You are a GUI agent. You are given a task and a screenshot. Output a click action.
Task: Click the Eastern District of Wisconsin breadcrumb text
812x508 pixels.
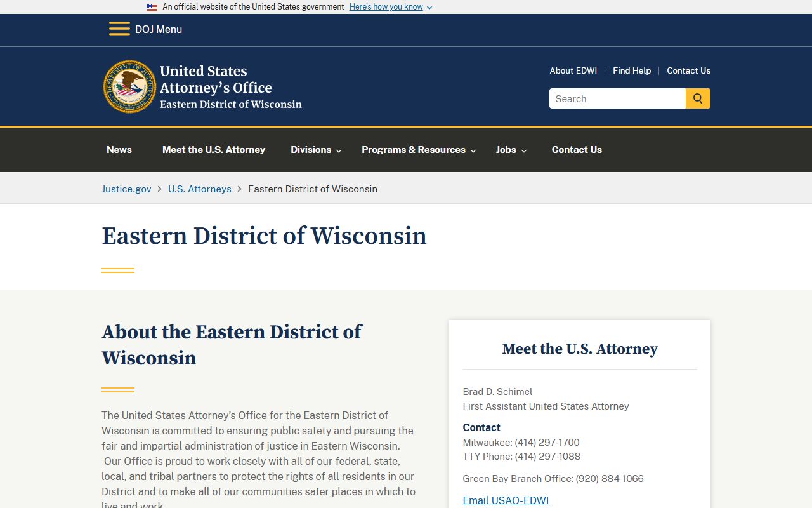(x=313, y=189)
